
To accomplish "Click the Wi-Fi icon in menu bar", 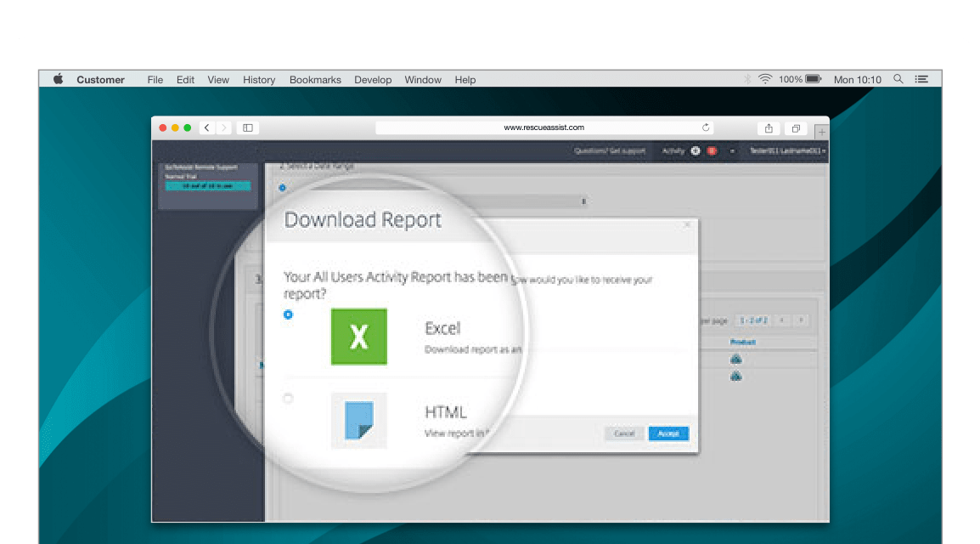I will (765, 79).
